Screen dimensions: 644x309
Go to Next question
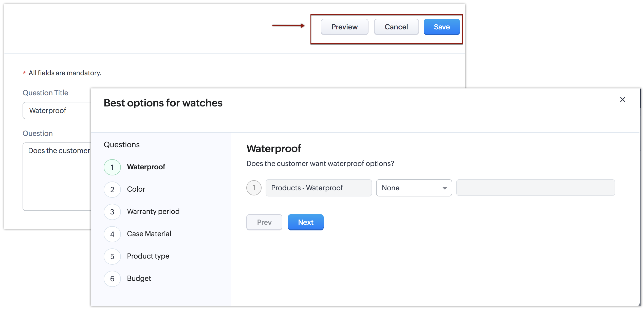pyautogui.click(x=305, y=222)
